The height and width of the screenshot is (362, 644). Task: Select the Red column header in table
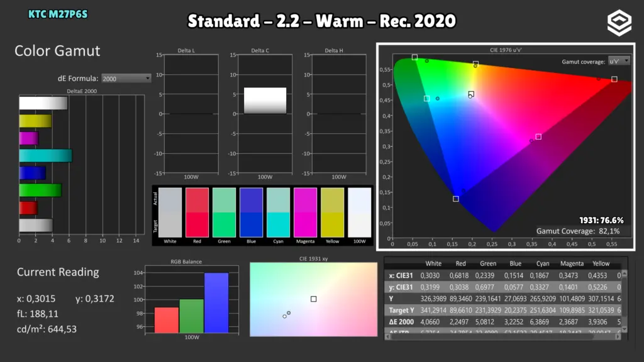point(461,263)
